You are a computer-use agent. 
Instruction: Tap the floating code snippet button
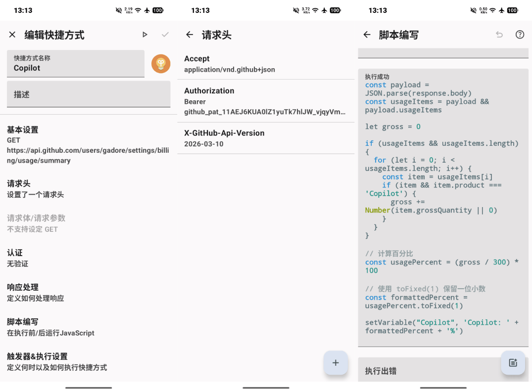pyautogui.click(x=513, y=363)
